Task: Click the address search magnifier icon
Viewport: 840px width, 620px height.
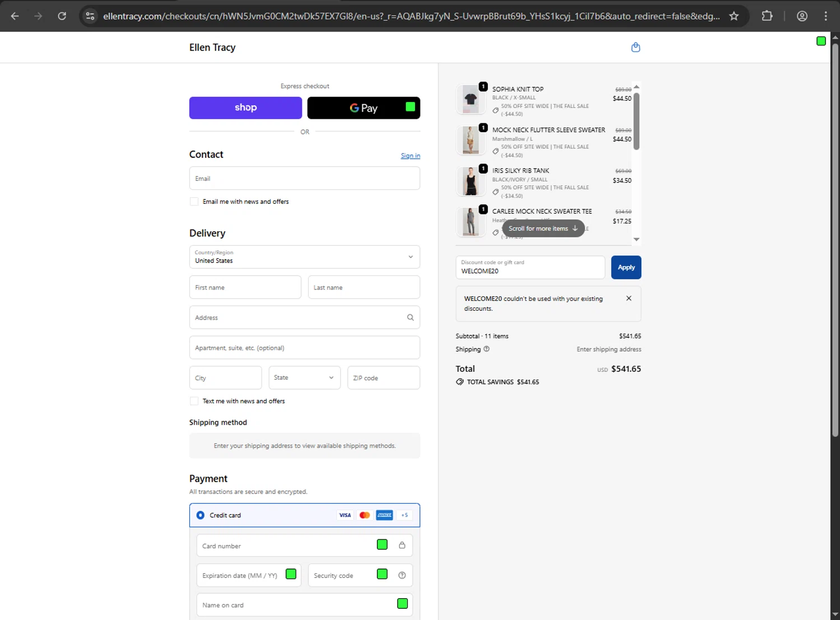Action: pyautogui.click(x=410, y=318)
